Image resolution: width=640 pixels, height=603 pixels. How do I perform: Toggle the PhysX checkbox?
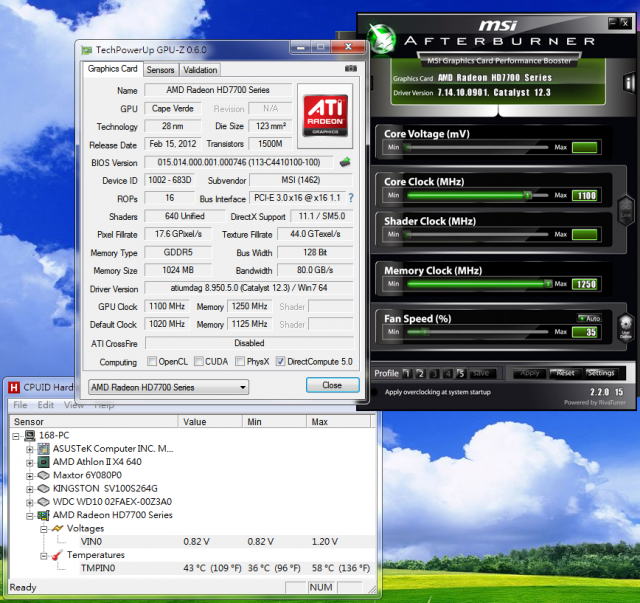tap(240, 361)
